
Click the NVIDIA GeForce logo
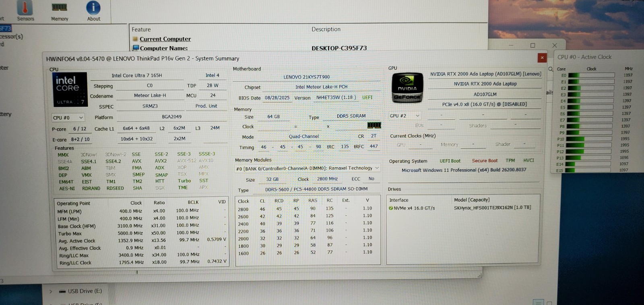click(407, 87)
